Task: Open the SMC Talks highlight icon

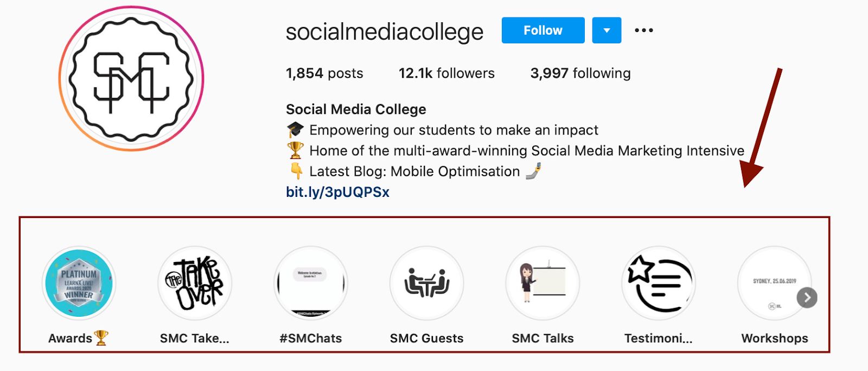Action: 542,284
